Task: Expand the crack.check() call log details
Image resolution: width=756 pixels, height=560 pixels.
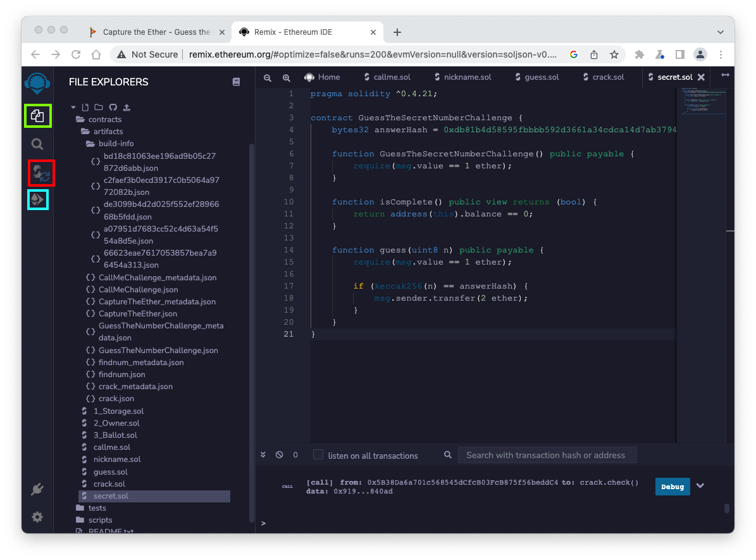Action: click(x=700, y=486)
